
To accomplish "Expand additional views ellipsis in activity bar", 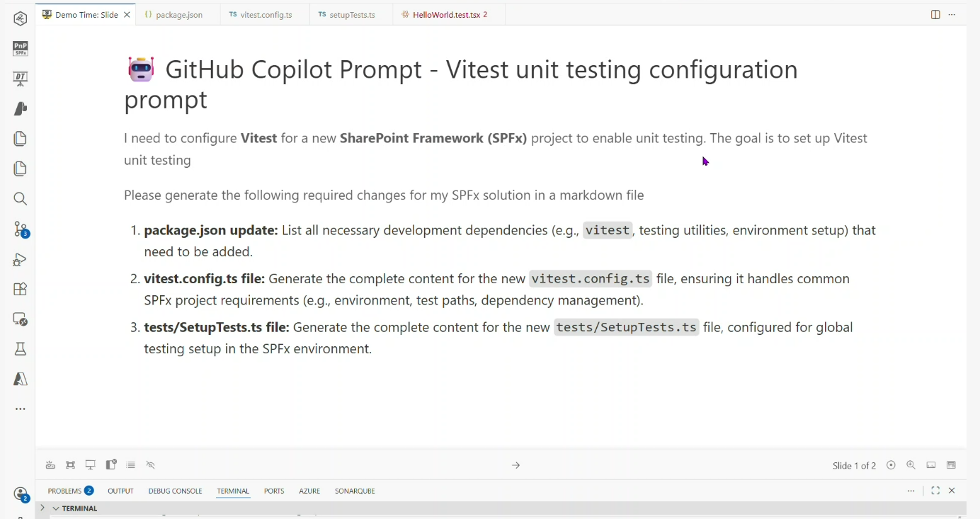I will [21, 409].
